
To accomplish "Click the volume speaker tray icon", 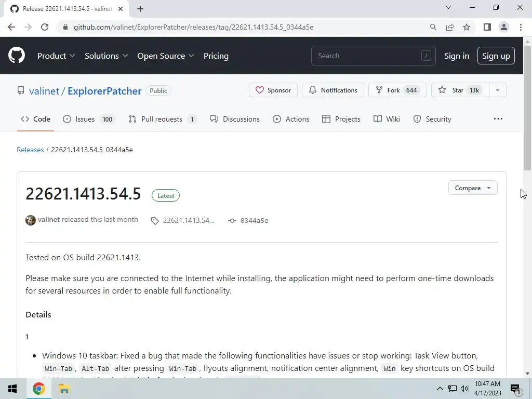I will coord(464,389).
